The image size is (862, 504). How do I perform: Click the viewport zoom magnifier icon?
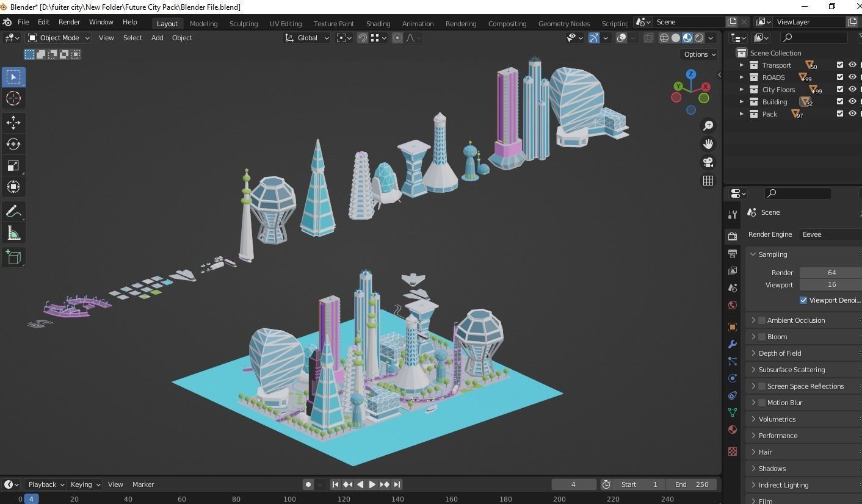click(708, 126)
